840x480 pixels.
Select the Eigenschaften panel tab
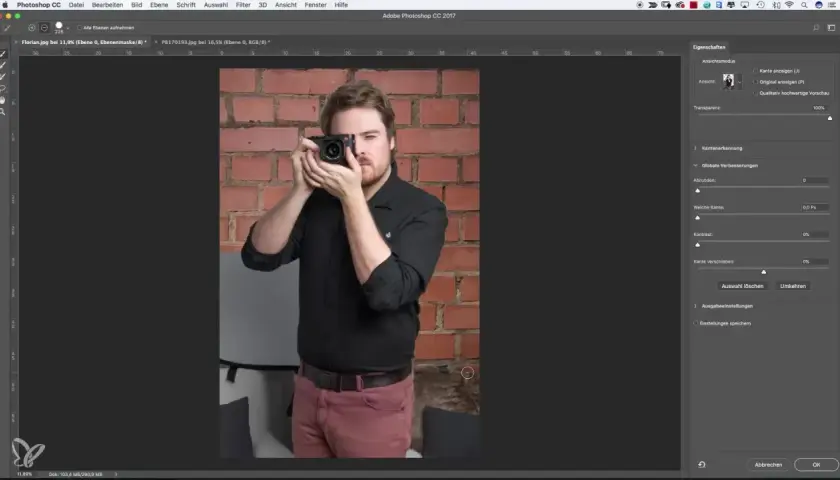[x=709, y=47]
